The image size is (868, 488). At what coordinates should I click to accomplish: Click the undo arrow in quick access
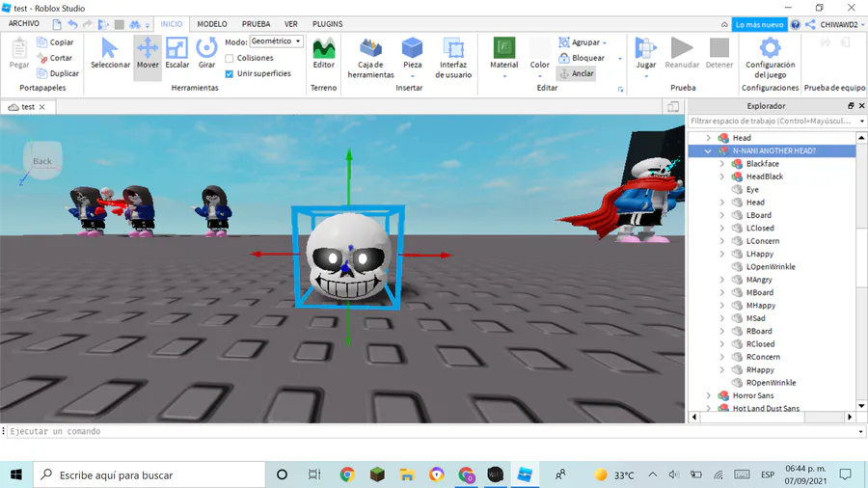pos(72,24)
